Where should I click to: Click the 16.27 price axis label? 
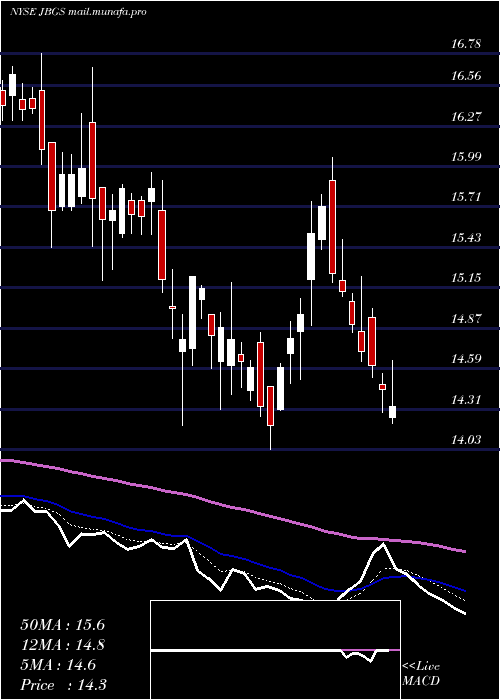tap(466, 117)
